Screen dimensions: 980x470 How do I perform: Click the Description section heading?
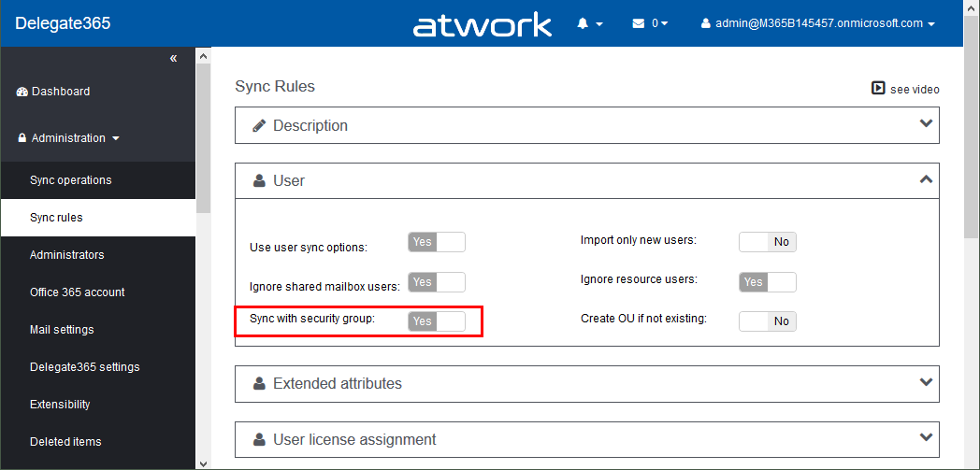[310, 125]
